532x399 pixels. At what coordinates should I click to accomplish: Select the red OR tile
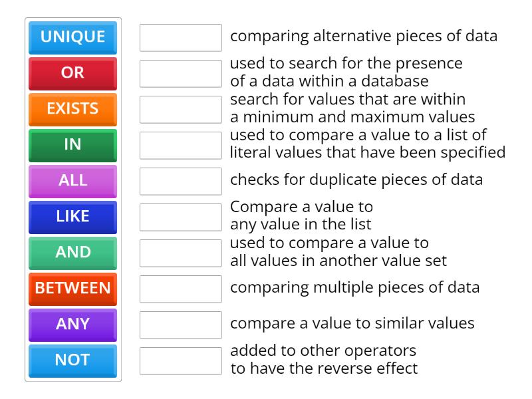coord(72,73)
